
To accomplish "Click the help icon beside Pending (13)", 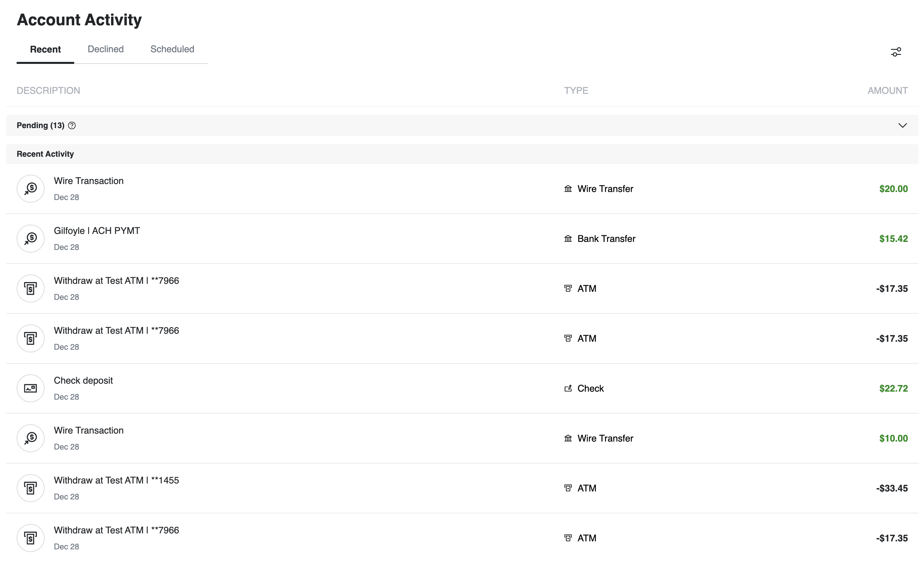I will click(72, 125).
